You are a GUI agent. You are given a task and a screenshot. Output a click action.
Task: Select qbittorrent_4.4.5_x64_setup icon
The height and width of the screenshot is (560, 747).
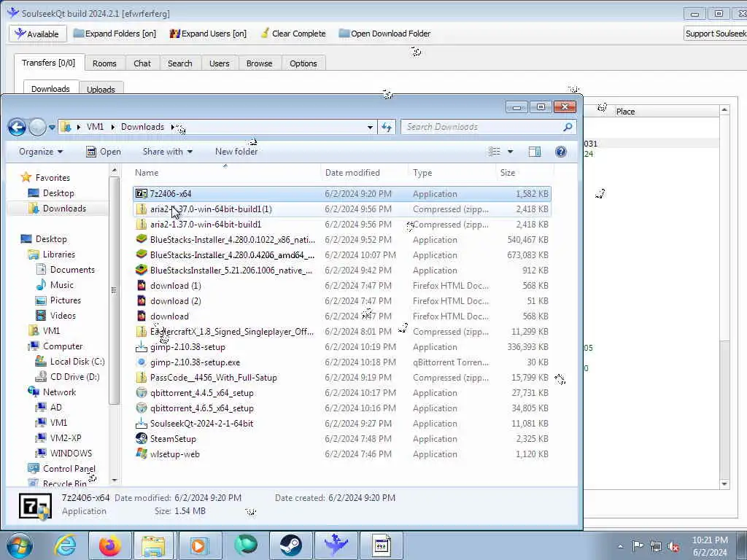tap(142, 393)
